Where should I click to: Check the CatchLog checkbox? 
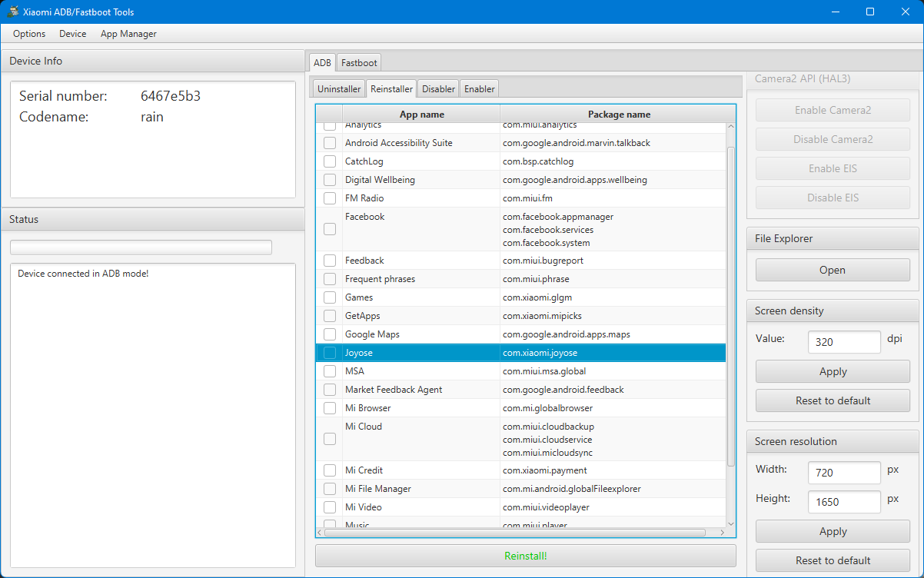tap(330, 161)
